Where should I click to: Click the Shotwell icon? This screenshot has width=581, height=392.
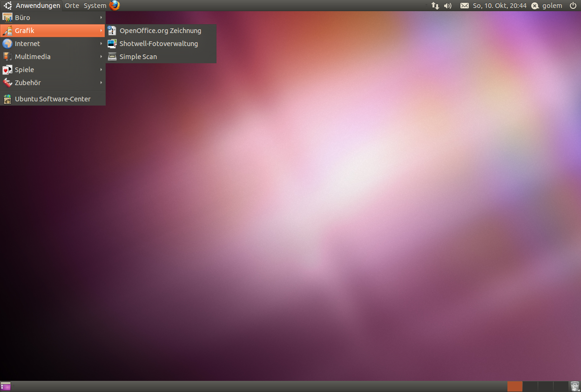[112, 44]
